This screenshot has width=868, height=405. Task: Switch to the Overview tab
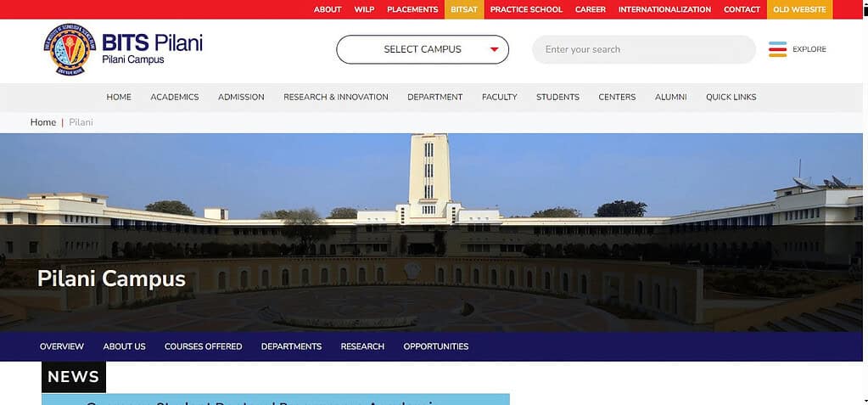pyautogui.click(x=61, y=346)
